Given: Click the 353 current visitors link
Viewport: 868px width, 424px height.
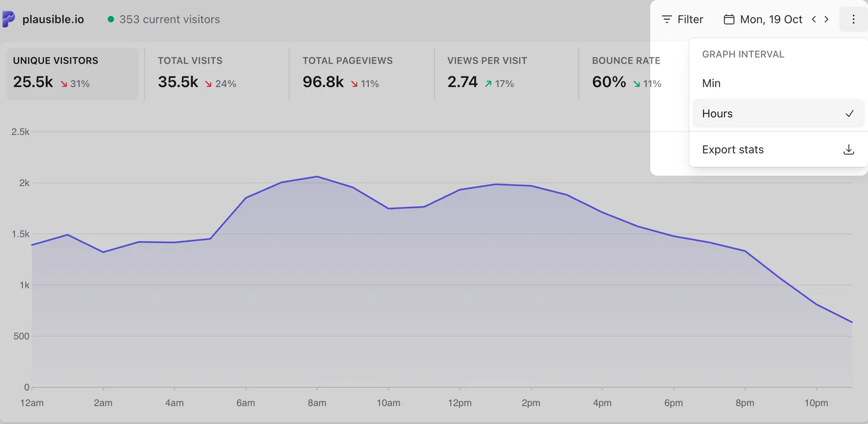Looking at the screenshot, I should [169, 20].
